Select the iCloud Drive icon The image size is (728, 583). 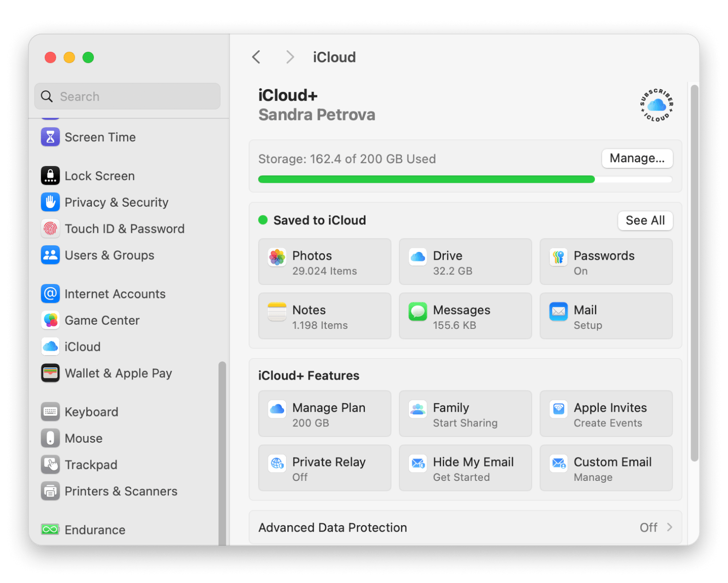point(418,257)
